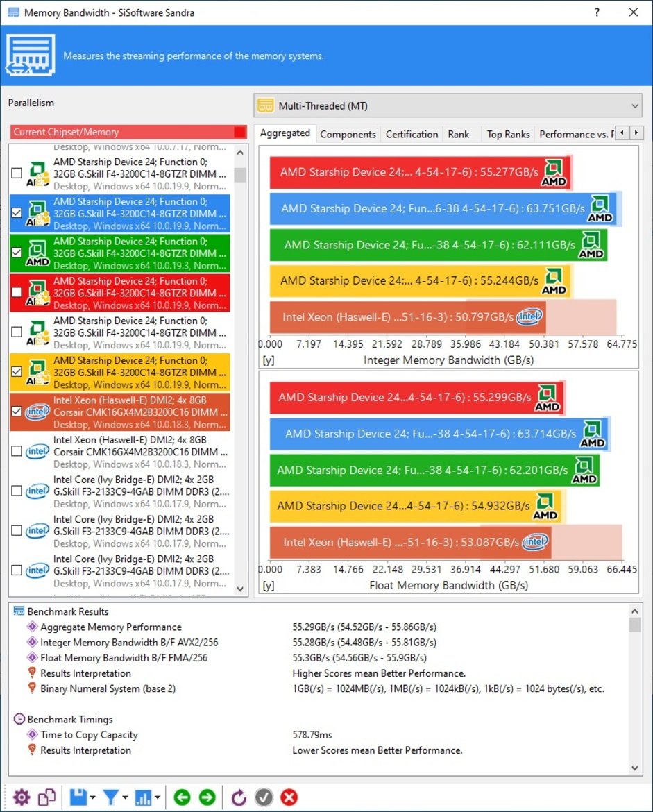Check the red AMD Starship row checkbox
Image resolution: width=653 pixels, height=812 pixels.
[x=17, y=293]
